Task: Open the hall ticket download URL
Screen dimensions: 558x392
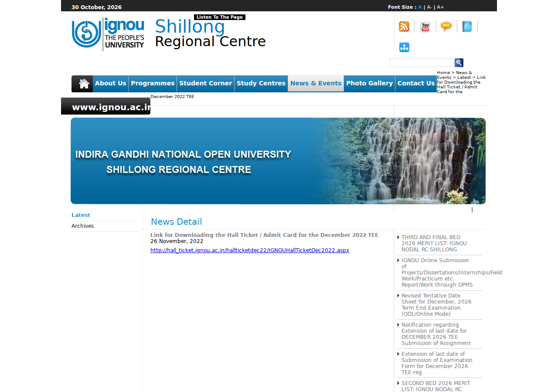Action: [x=250, y=250]
